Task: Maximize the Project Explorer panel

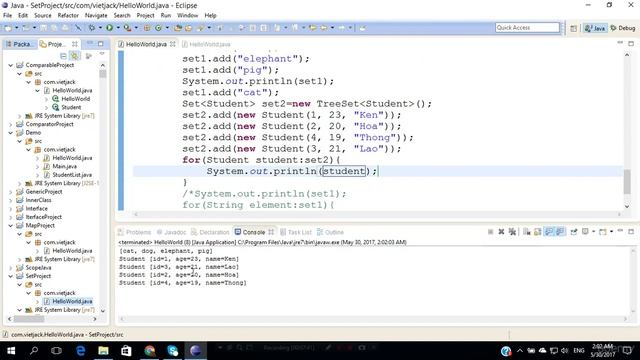Action: [x=101, y=44]
